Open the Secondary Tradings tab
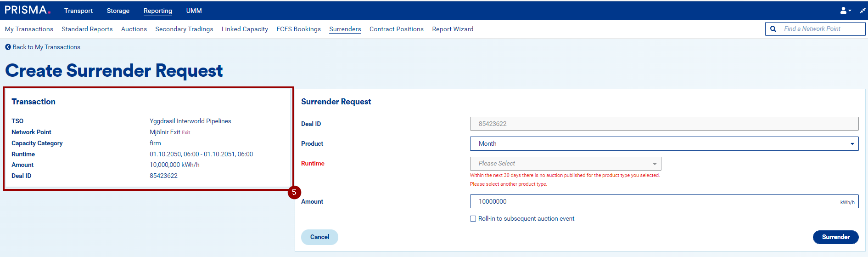The height and width of the screenshot is (257, 868). (184, 29)
